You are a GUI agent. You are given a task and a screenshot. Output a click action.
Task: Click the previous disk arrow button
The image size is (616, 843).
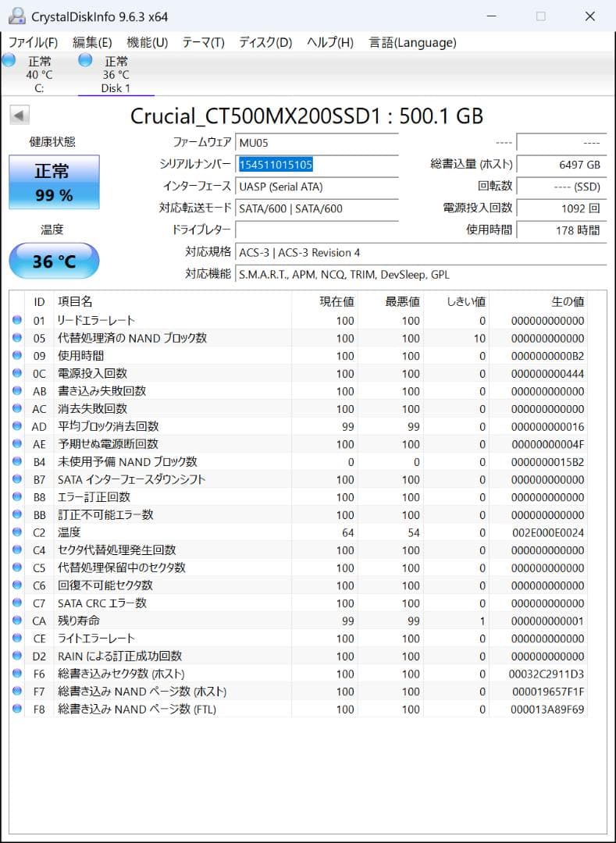pos(20,115)
